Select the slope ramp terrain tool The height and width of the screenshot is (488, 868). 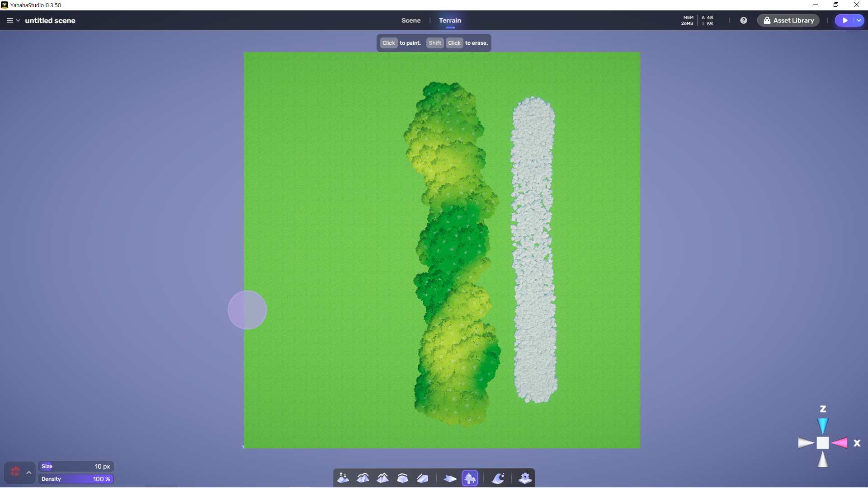tap(422, 478)
